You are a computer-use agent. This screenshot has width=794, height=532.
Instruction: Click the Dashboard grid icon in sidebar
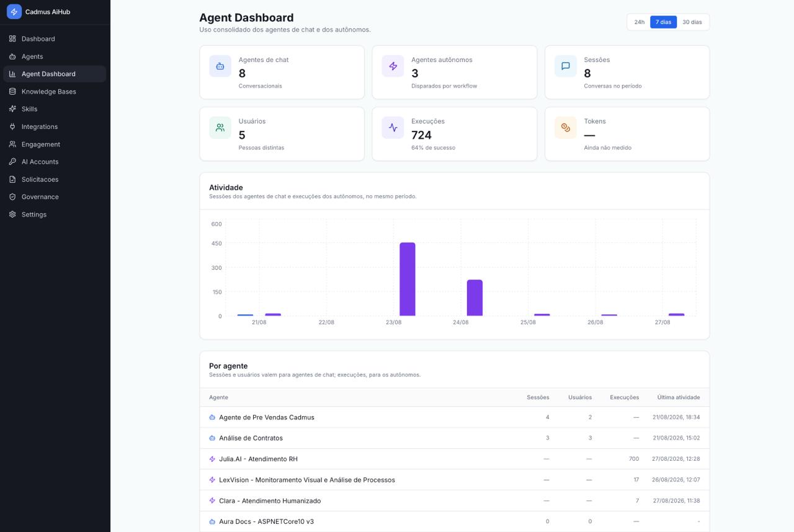point(12,38)
